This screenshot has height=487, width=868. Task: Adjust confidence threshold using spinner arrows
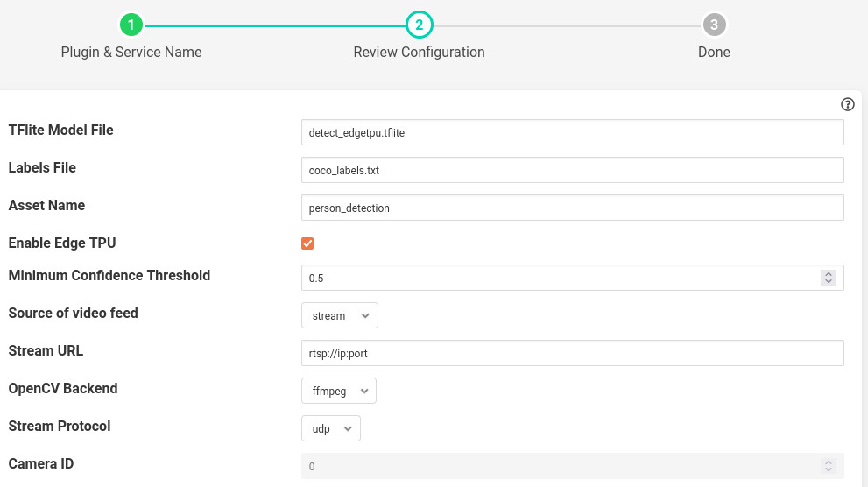(x=828, y=278)
